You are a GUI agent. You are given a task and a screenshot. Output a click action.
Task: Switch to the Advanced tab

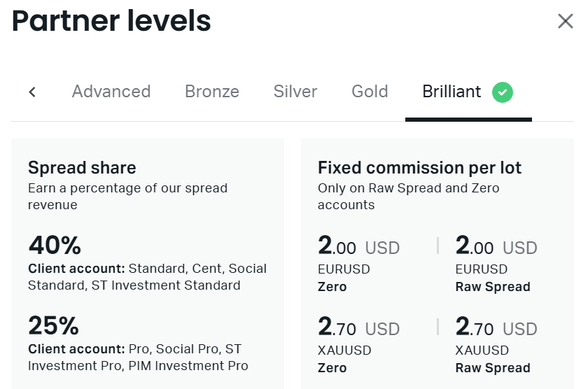click(x=111, y=92)
